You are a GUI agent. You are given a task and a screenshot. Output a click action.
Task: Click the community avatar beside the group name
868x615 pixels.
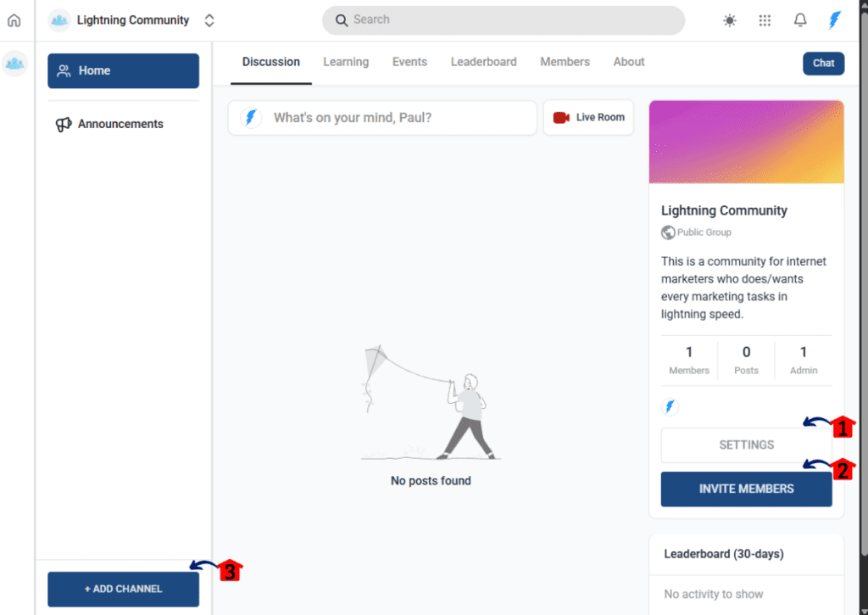(58, 20)
